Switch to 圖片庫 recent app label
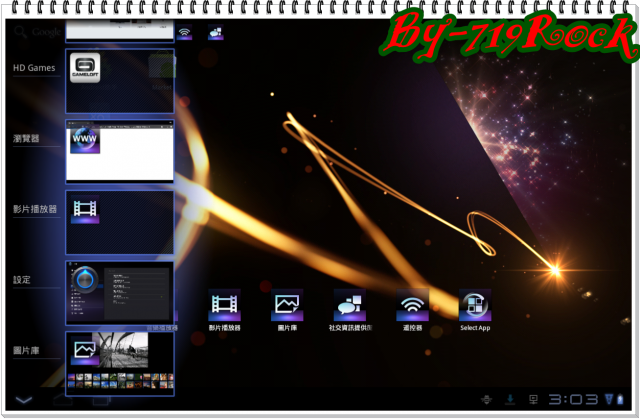The width and height of the screenshot is (640, 419). [x=26, y=350]
